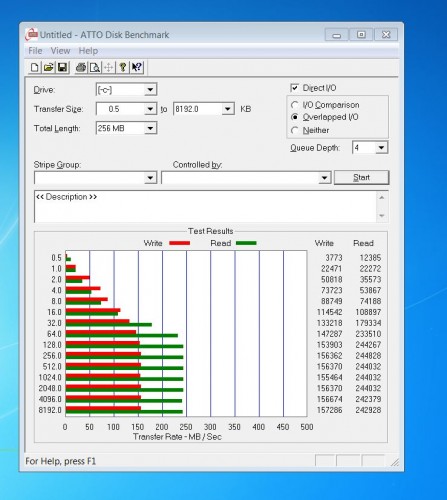Select the Neither radio button
The width and height of the screenshot is (447, 500).
[294, 130]
